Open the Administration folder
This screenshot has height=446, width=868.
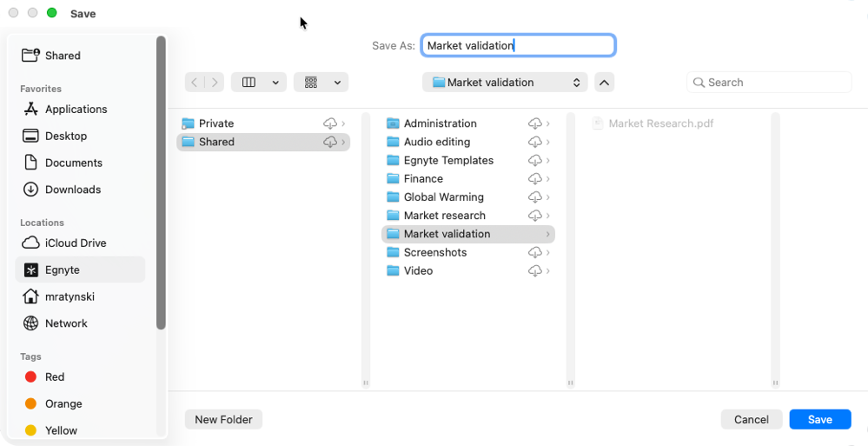(x=468, y=123)
